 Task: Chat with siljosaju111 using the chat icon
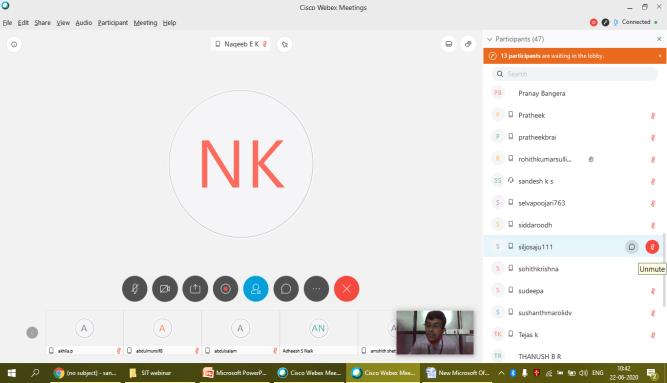[632, 247]
